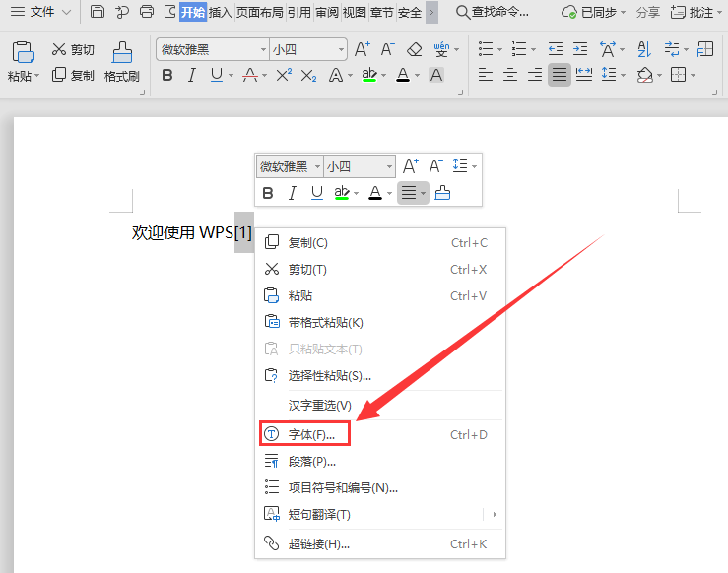This screenshot has width=728, height=573.
Task: Choose 复制(C) from context menu
Action: (x=380, y=242)
